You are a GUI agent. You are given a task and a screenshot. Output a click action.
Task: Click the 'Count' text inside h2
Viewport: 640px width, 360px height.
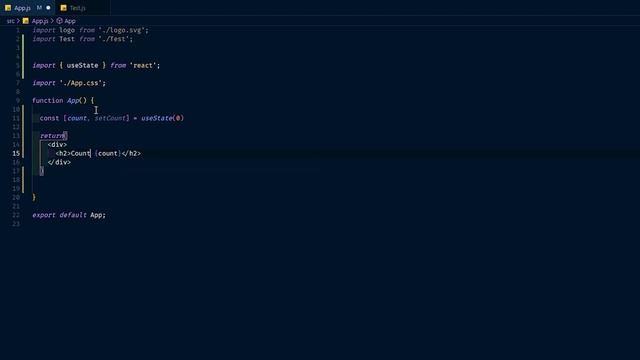[x=80, y=153]
